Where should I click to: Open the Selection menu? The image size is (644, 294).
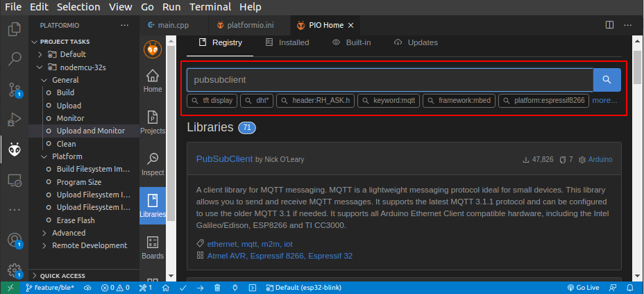78,7
